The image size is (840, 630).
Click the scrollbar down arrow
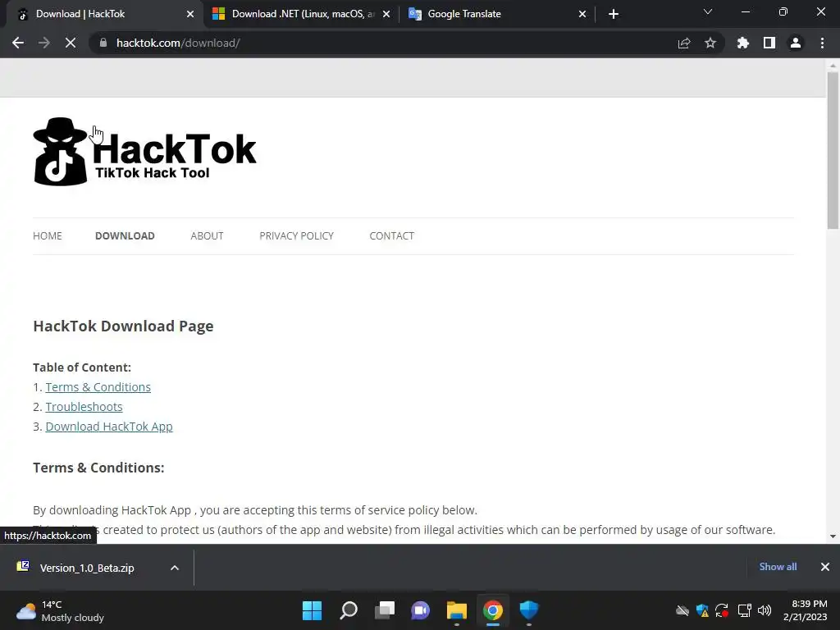click(x=833, y=536)
